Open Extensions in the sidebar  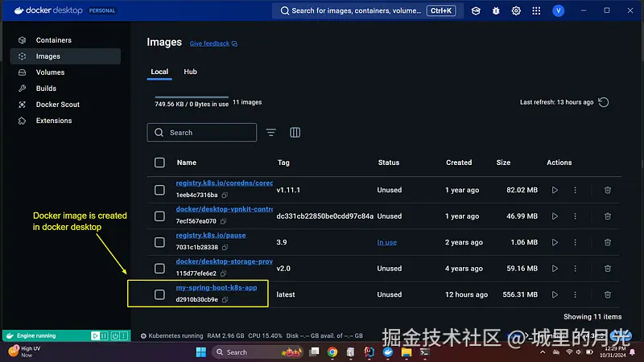[54, 121]
